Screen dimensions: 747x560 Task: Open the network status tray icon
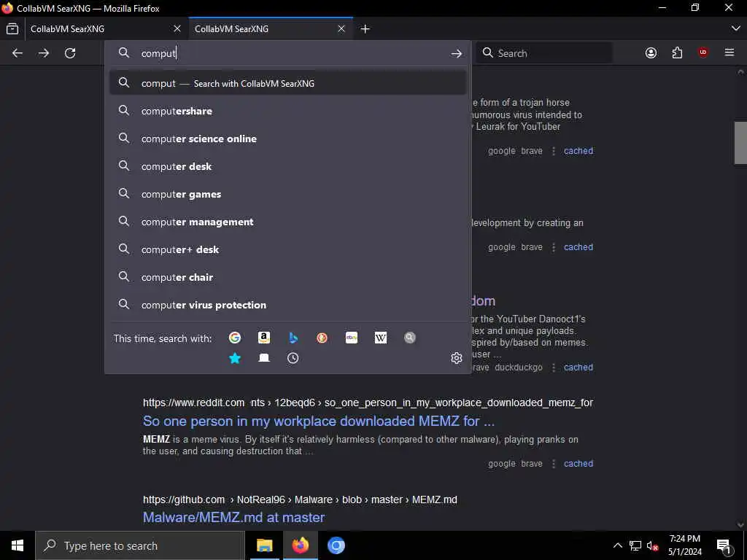tap(635, 545)
